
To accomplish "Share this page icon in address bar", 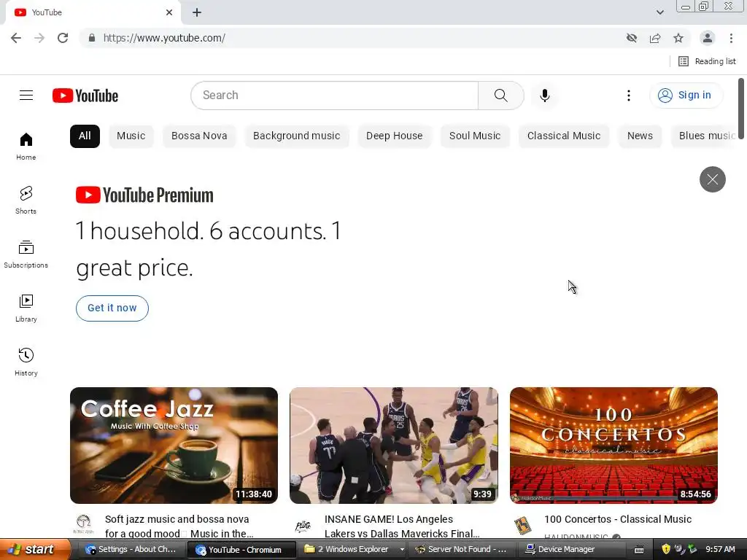I will tap(655, 38).
